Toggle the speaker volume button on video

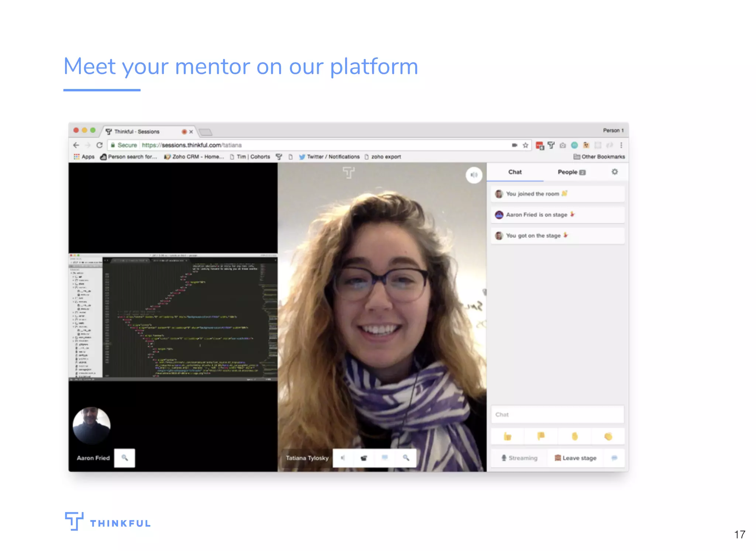pyautogui.click(x=474, y=175)
